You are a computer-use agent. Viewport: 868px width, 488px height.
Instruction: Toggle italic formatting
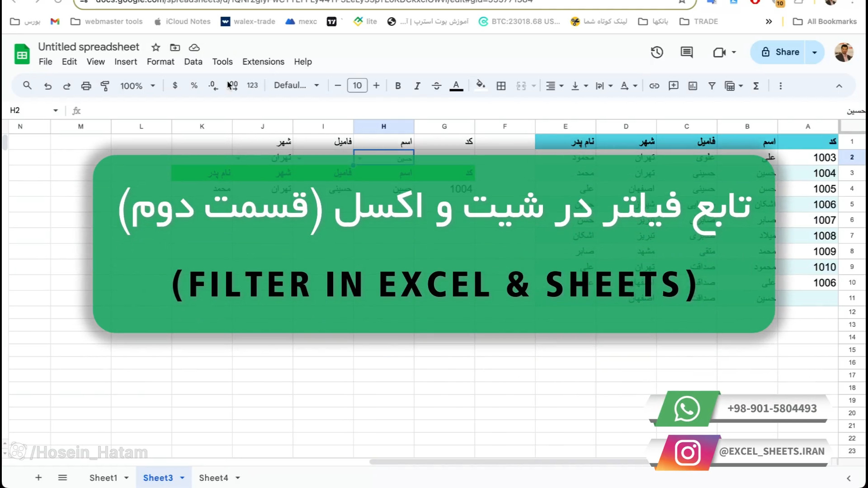(x=417, y=86)
